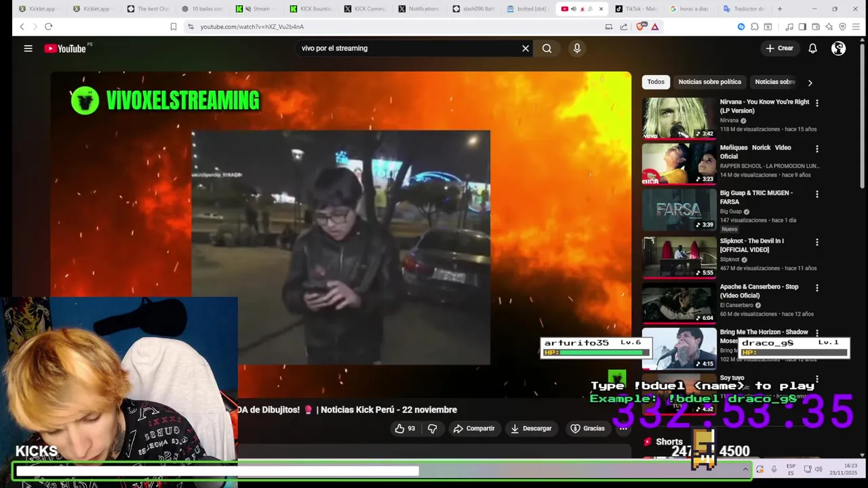Open the taskbar microphone indicator
This screenshot has height=488, width=868.
pos(774,469)
